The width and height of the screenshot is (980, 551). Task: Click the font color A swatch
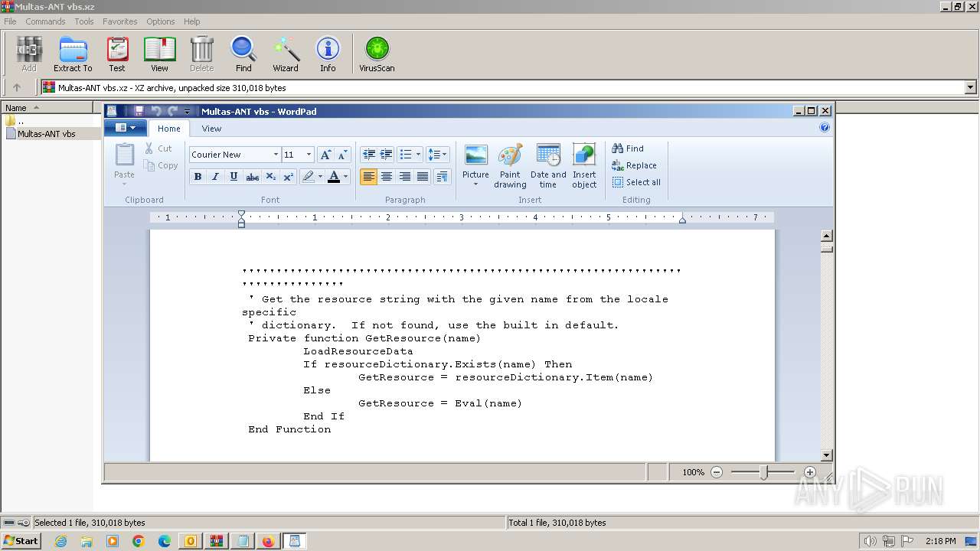coord(334,177)
